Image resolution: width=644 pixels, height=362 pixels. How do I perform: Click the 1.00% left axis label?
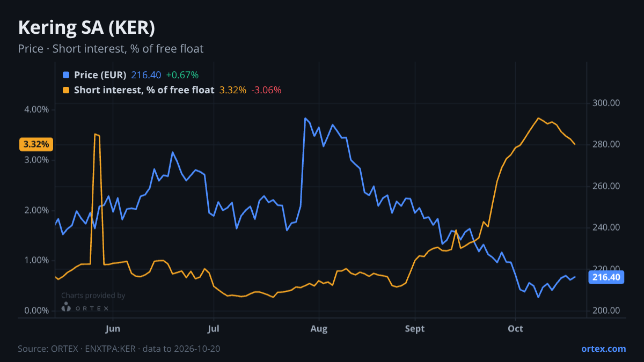coord(37,261)
